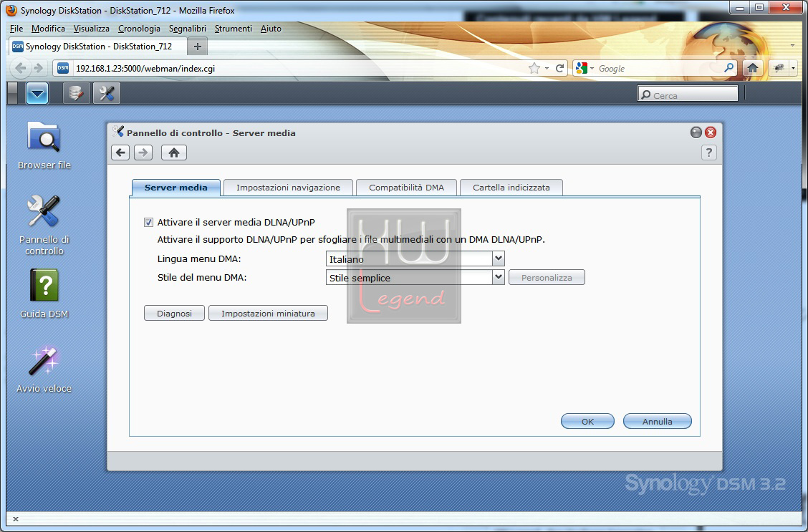808x532 pixels.
Task: Open Impostazioni miniatura settings
Action: (268, 313)
